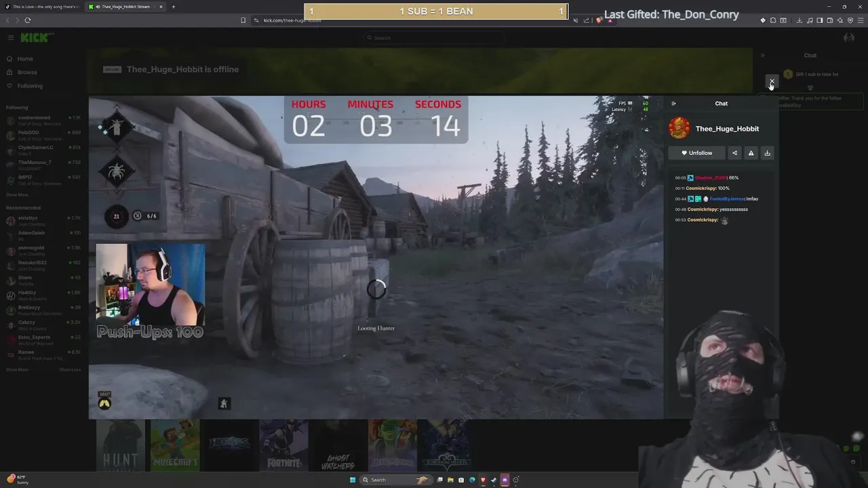Open TheManuuu_7 channel in sidebar

(x=43, y=165)
